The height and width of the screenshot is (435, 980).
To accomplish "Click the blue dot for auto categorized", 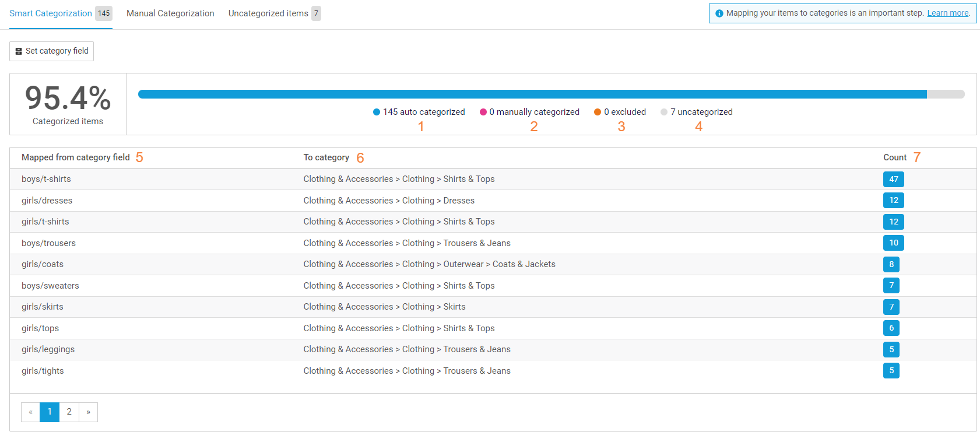I will click(x=377, y=112).
